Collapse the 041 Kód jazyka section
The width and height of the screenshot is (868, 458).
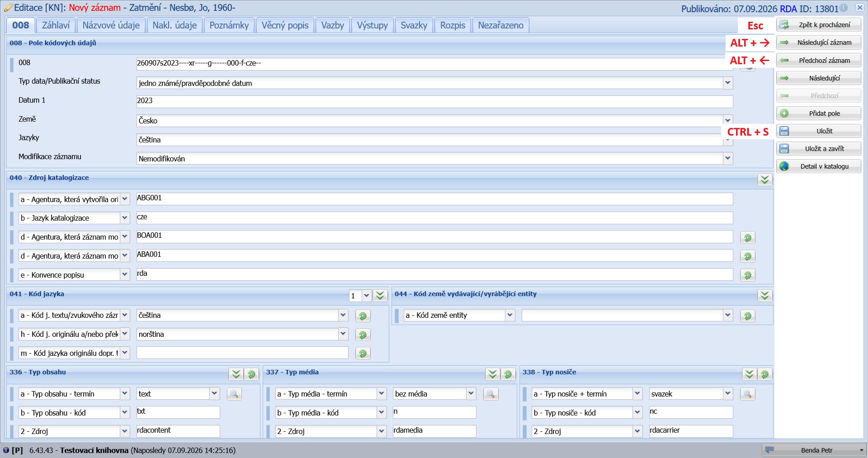[380, 295]
